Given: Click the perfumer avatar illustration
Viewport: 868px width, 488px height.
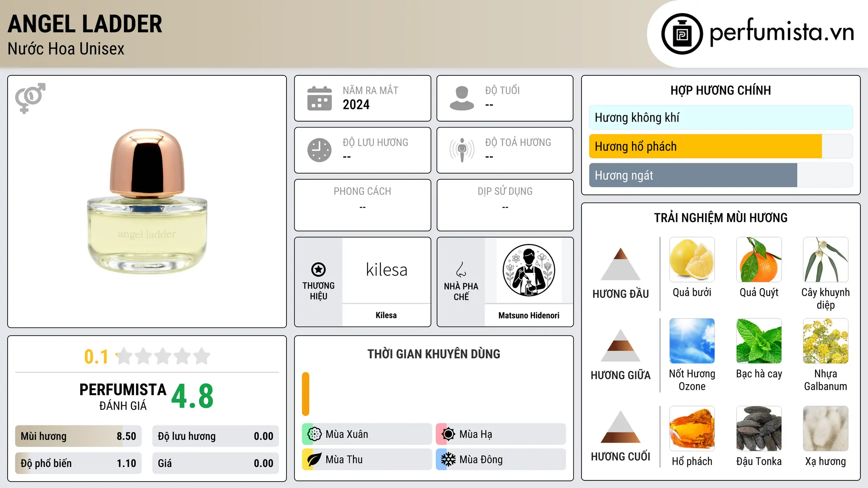Looking at the screenshot, I should click(x=529, y=270).
